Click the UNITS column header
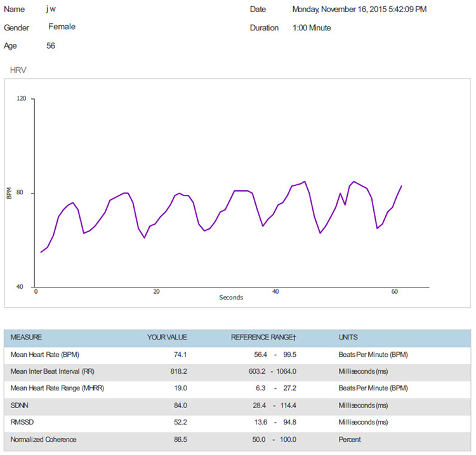 [349, 337]
